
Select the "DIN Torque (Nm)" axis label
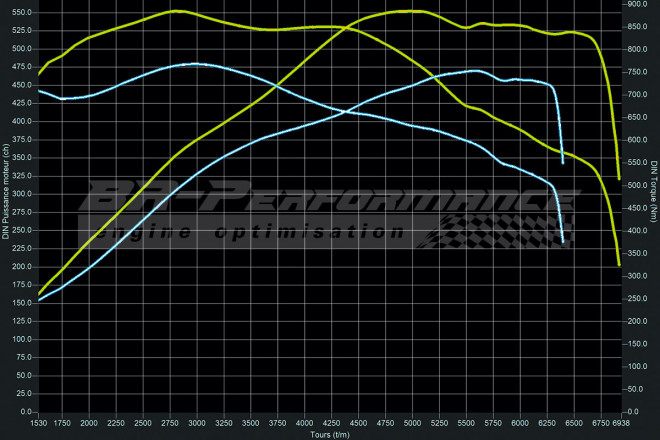(x=653, y=196)
